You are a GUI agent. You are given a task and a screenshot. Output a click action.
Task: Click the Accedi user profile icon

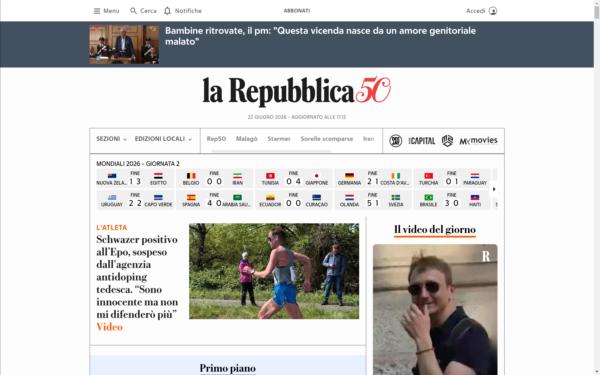pos(493,11)
